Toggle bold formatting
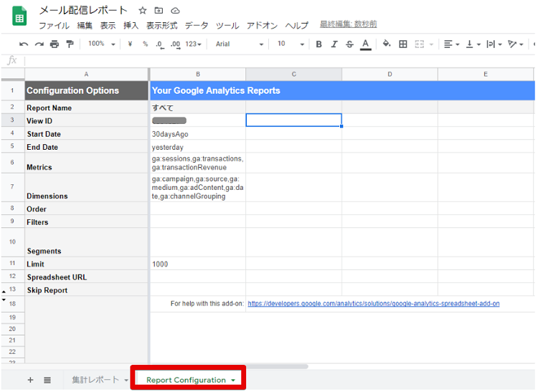This screenshot has height=392, width=538. click(318, 44)
